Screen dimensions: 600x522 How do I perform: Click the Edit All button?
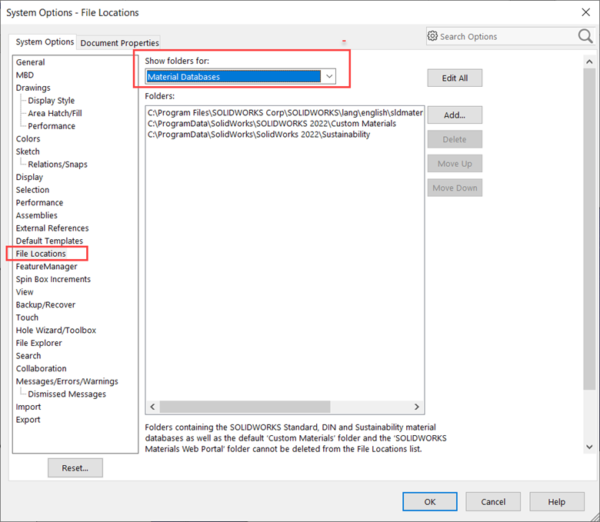[455, 78]
